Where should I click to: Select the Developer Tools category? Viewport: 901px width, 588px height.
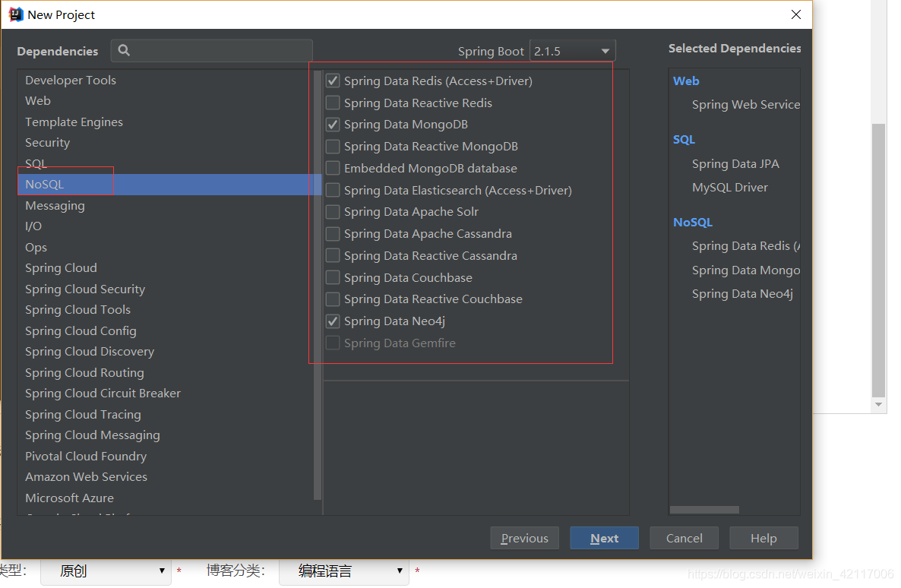click(x=71, y=80)
